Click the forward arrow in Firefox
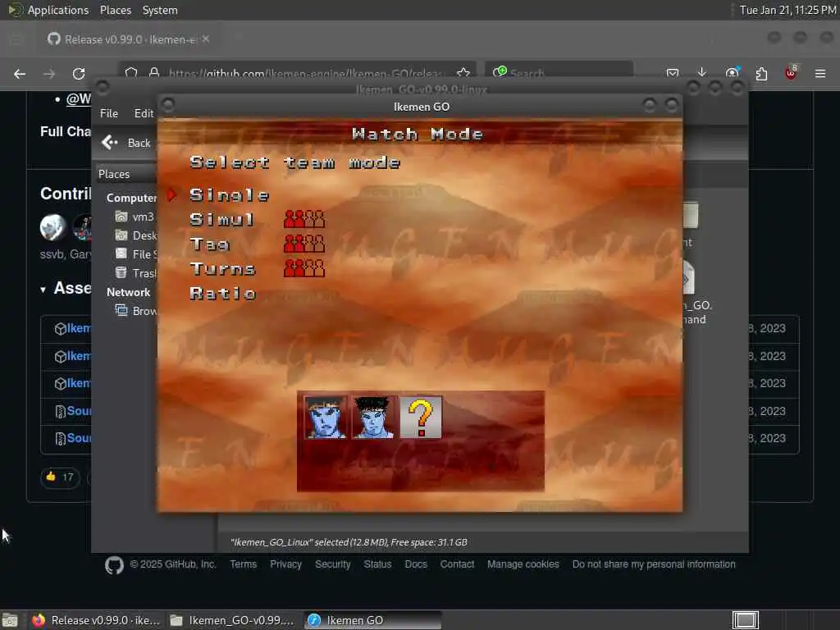 pos(49,74)
